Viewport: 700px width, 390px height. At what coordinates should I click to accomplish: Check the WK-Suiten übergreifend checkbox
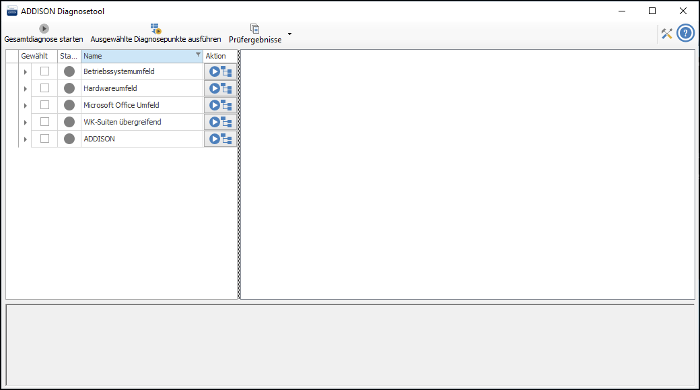tap(44, 121)
